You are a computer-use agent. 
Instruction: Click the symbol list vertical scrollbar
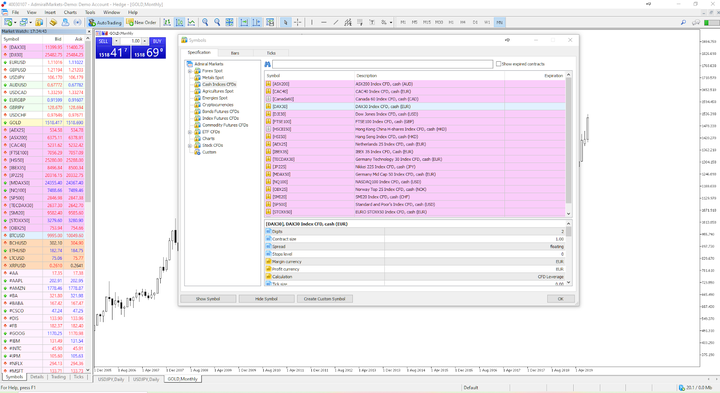pos(568,144)
